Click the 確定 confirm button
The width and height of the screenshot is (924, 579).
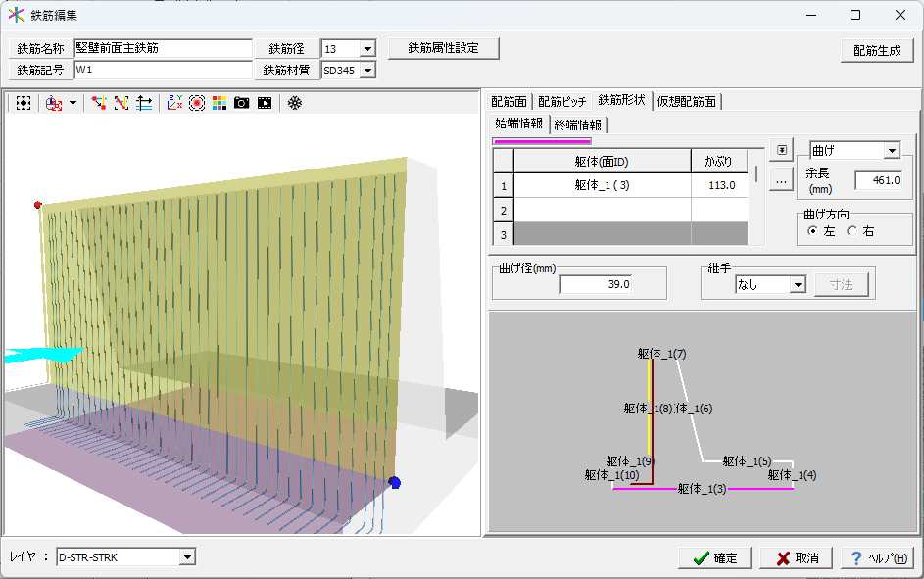click(715, 557)
